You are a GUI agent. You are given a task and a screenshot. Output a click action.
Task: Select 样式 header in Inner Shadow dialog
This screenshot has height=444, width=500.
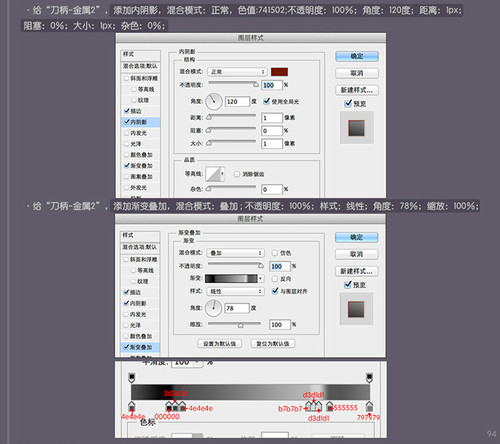[140, 54]
